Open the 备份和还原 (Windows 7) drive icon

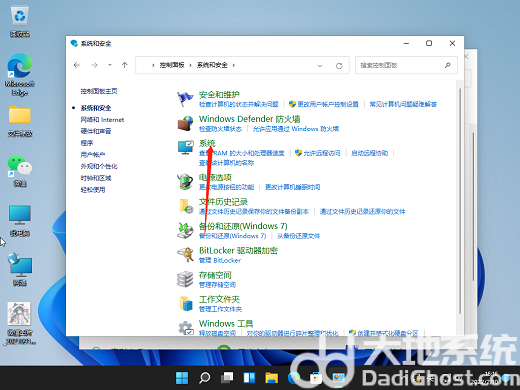[x=185, y=230]
